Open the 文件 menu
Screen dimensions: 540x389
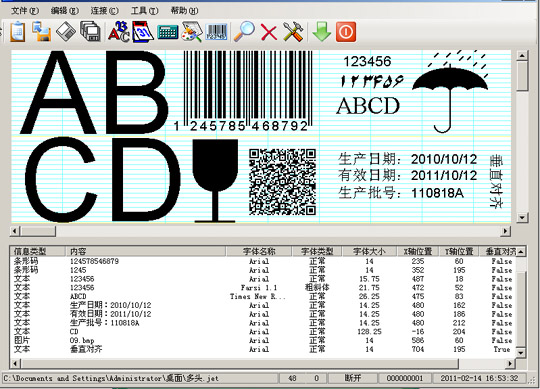click(x=24, y=11)
